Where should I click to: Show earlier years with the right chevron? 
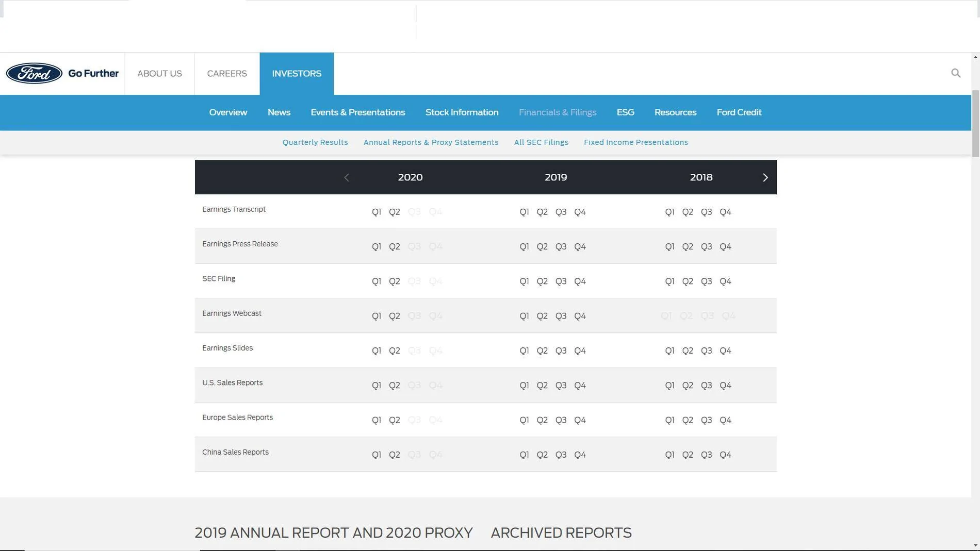[765, 177]
